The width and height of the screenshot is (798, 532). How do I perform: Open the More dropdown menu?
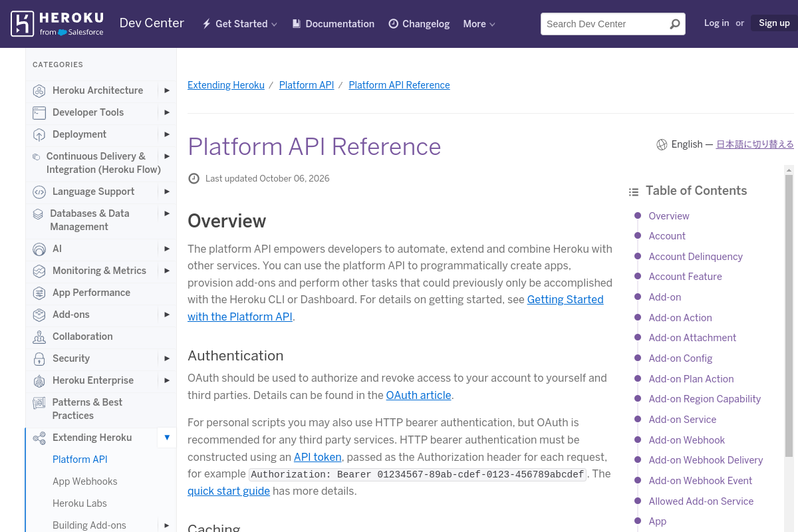479,24
